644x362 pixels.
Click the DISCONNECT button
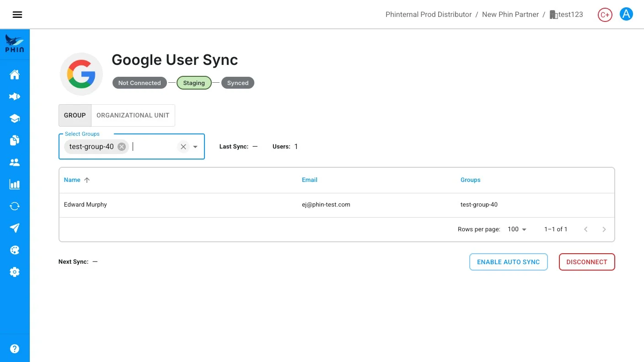point(587,262)
